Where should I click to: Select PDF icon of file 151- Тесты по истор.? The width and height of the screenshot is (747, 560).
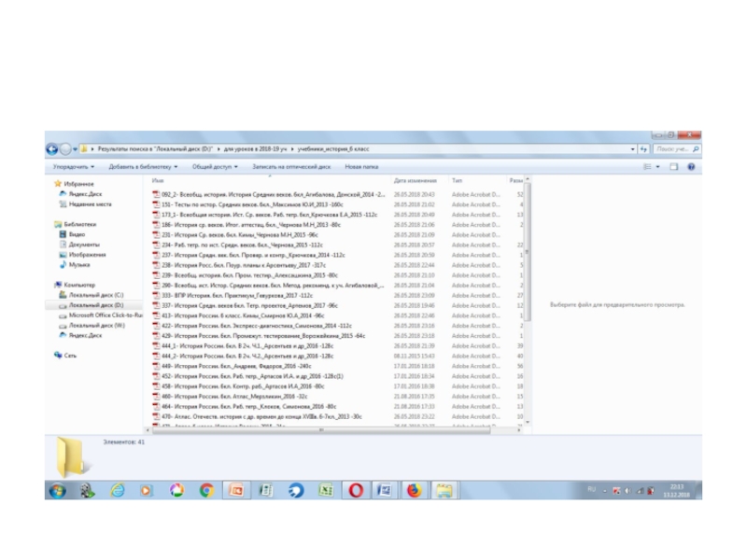point(156,204)
